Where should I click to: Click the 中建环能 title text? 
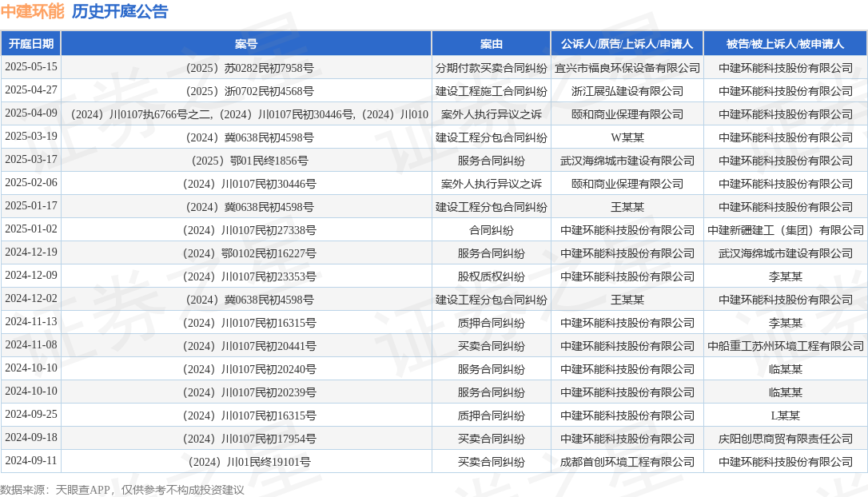pos(33,12)
